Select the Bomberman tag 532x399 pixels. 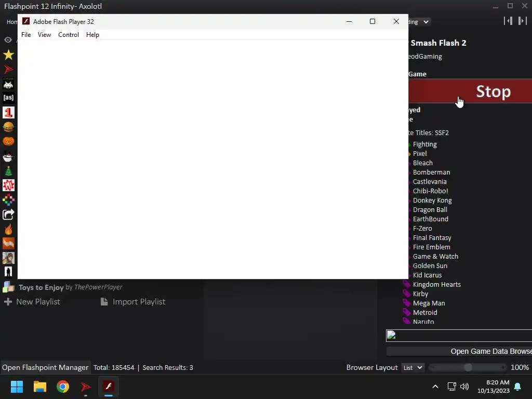tap(431, 172)
